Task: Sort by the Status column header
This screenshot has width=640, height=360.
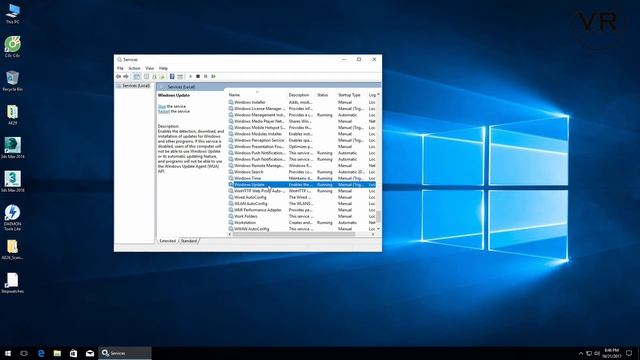Action: 326,95
